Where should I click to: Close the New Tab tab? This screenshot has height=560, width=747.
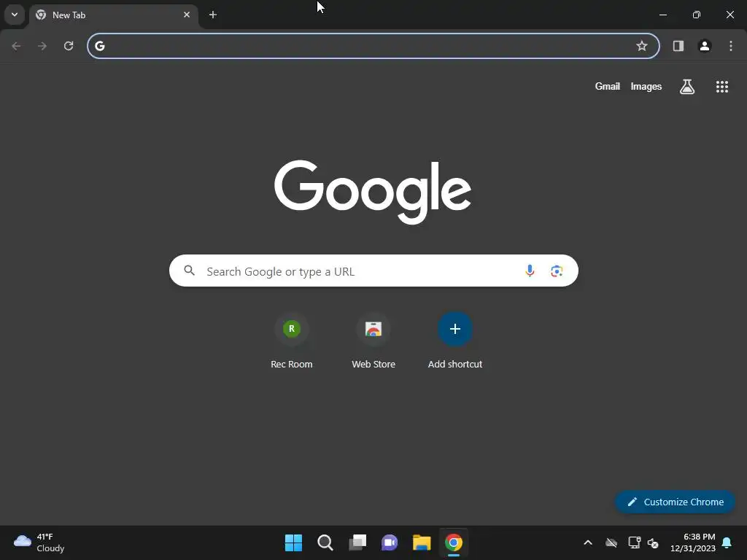[x=187, y=15]
